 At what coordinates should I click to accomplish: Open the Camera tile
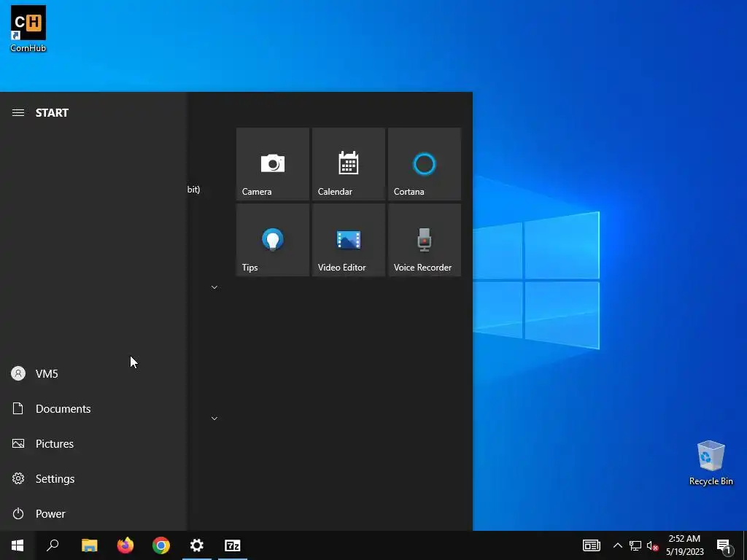click(273, 164)
